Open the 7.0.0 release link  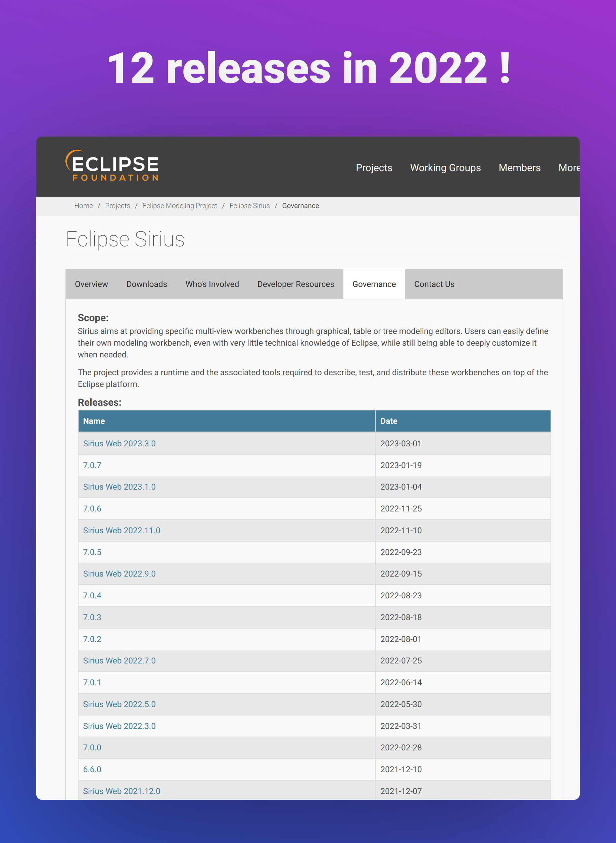click(x=92, y=747)
